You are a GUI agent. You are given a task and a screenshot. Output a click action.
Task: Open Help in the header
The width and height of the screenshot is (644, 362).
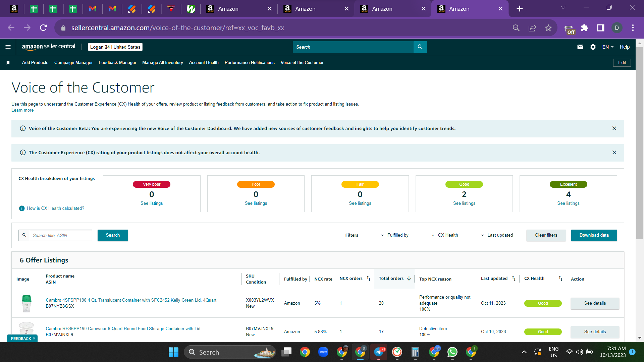pos(625,47)
